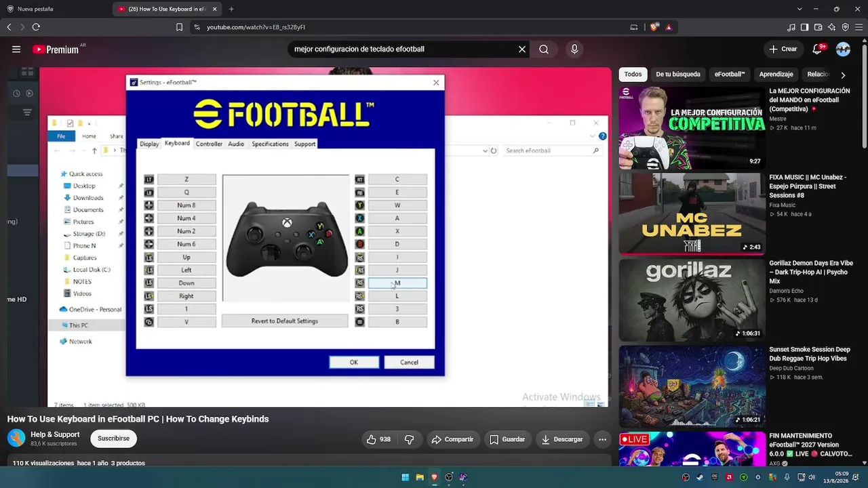
Task: Like the video with thumbs up
Action: pos(378,439)
